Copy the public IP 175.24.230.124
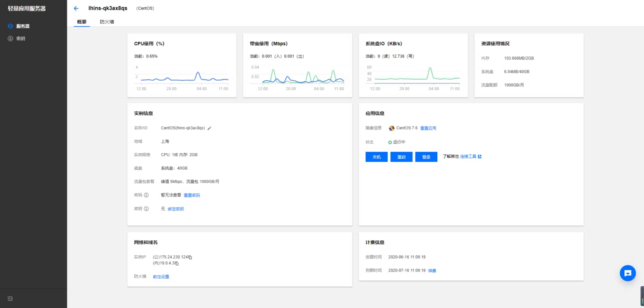Image resolution: width=644 pixels, height=308 pixels. (x=190, y=257)
